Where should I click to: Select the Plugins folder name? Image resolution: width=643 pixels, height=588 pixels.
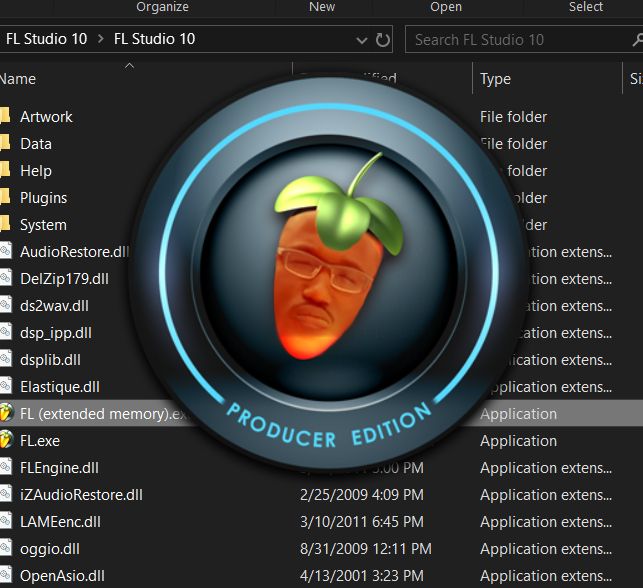point(43,198)
